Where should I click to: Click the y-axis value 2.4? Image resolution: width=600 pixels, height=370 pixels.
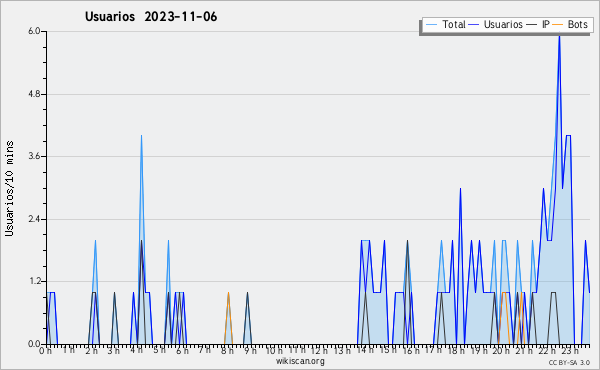pyautogui.click(x=34, y=219)
